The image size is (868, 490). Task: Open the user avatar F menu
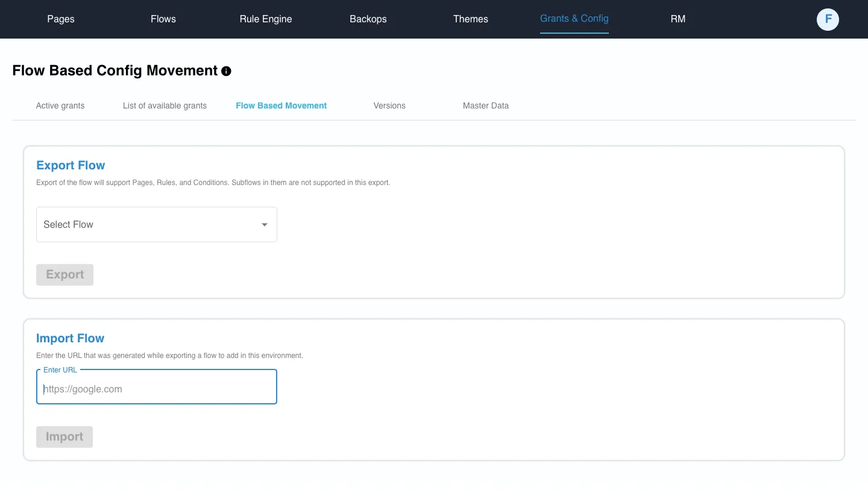pyautogui.click(x=828, y=19)
